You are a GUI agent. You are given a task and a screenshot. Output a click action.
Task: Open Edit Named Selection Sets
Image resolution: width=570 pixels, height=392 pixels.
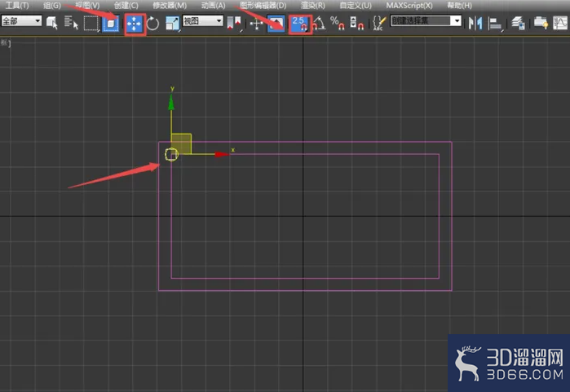pos(379,24)
